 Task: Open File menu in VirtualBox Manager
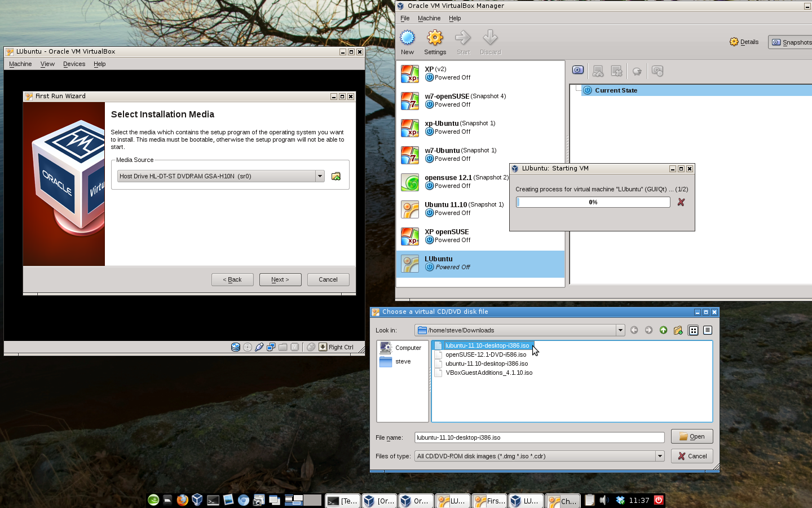[405, 18]
